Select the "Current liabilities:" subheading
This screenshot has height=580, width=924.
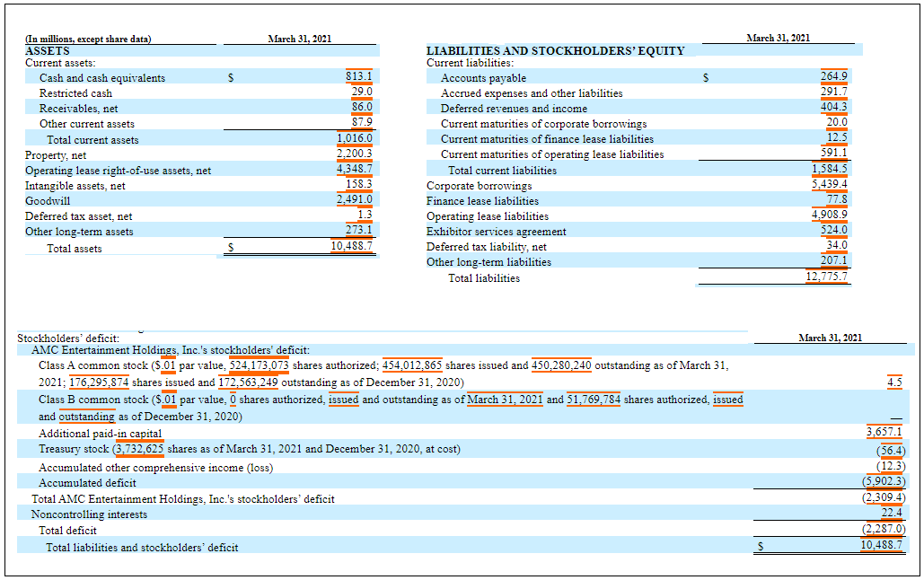pos(470,63)
